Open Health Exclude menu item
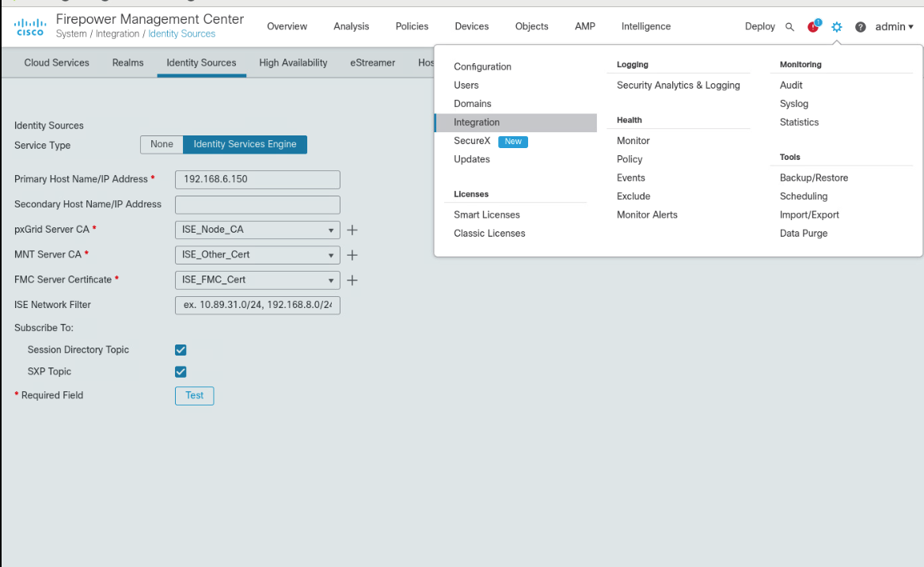Screen dimensions: 924x567 click(x=633, y=196)
